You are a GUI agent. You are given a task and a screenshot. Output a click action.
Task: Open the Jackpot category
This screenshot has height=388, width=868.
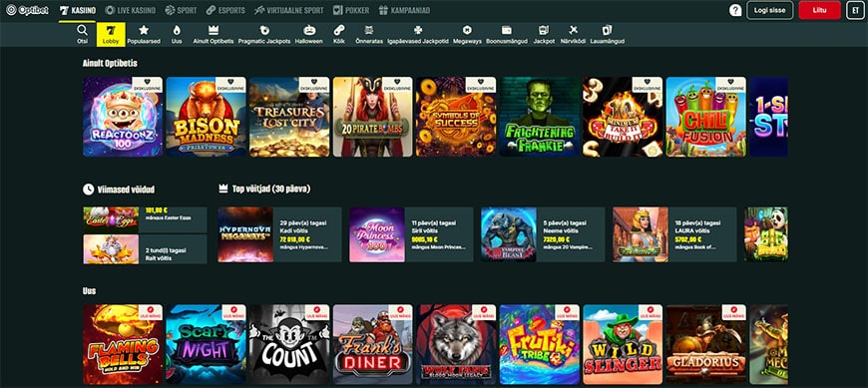[544, 34]
